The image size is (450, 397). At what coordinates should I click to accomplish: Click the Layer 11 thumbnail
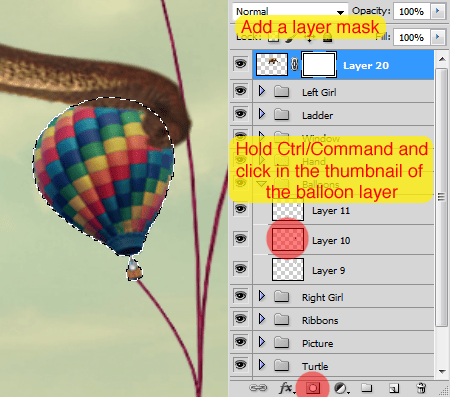click(x=288, y=209)
